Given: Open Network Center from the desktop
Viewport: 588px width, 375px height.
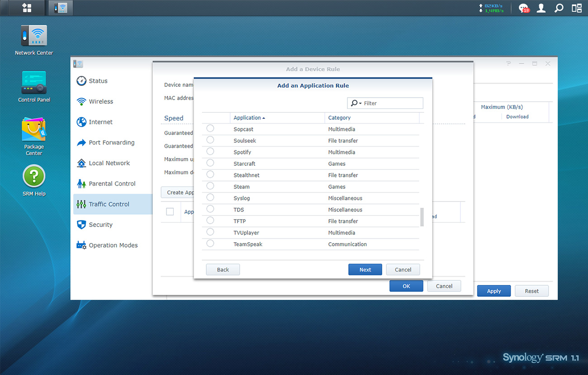Looking at the screenshot, I should point(33,39).
